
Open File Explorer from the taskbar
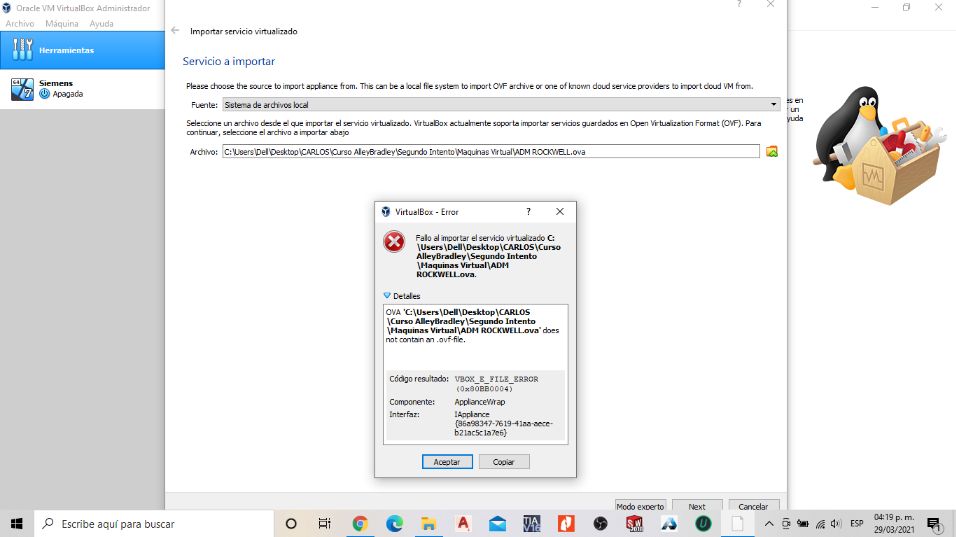tap(429, 524)
